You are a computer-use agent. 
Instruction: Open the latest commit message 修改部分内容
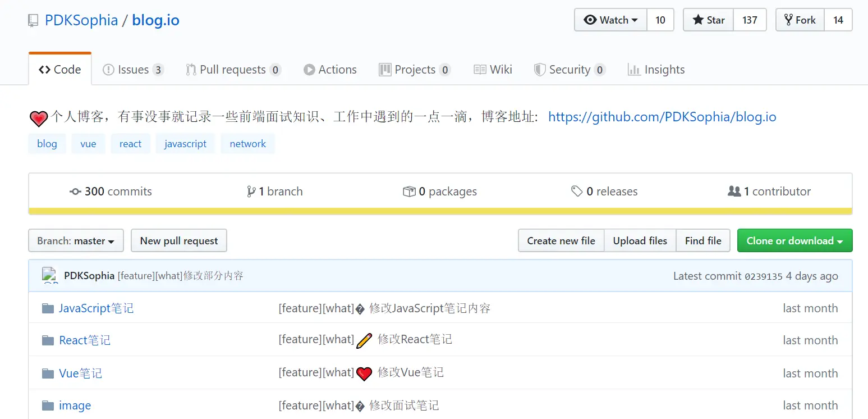[180, 276]
